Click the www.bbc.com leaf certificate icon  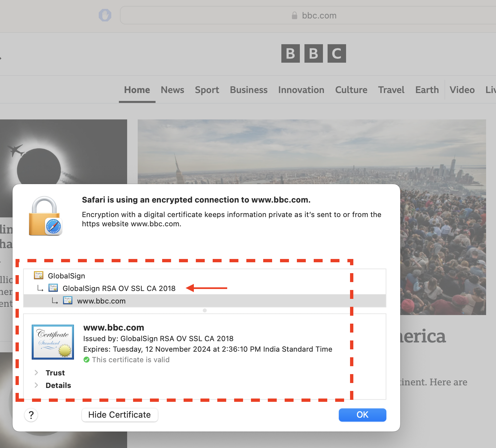click(x=68, y=300)
